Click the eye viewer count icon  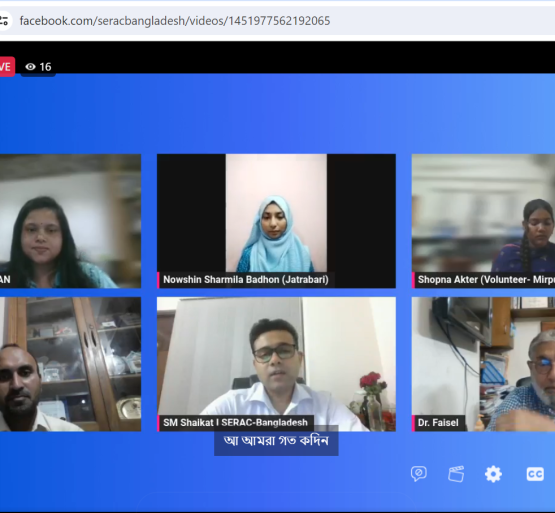pyautogui.click(x=30, y=67)
